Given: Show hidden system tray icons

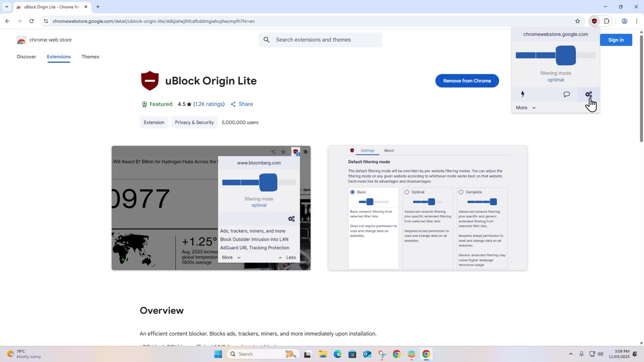Looking at the screenshot, I should click(571, 354).
